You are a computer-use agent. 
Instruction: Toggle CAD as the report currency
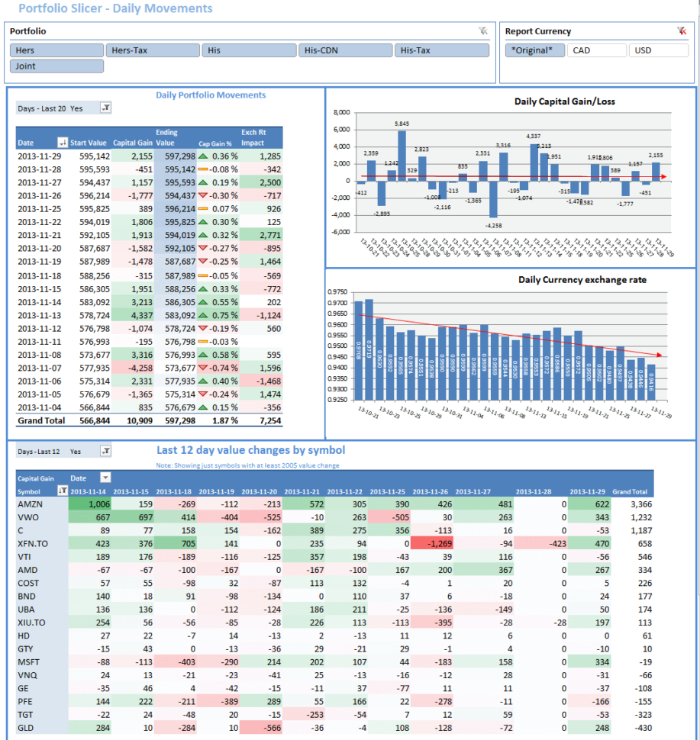tap(596, 50)
